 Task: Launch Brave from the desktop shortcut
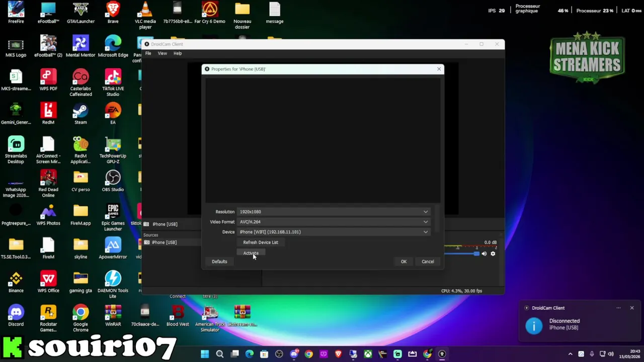pos(113,13)
